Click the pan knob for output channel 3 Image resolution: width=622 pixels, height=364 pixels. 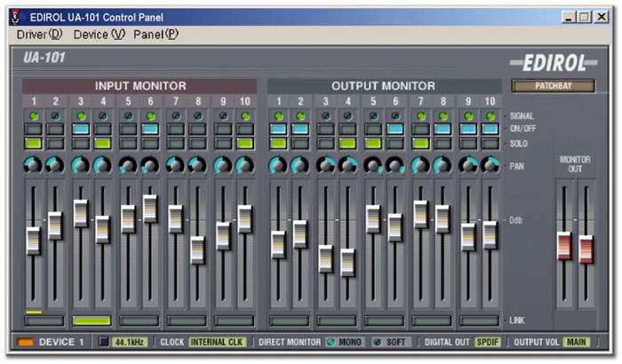(x=325, y=165)
